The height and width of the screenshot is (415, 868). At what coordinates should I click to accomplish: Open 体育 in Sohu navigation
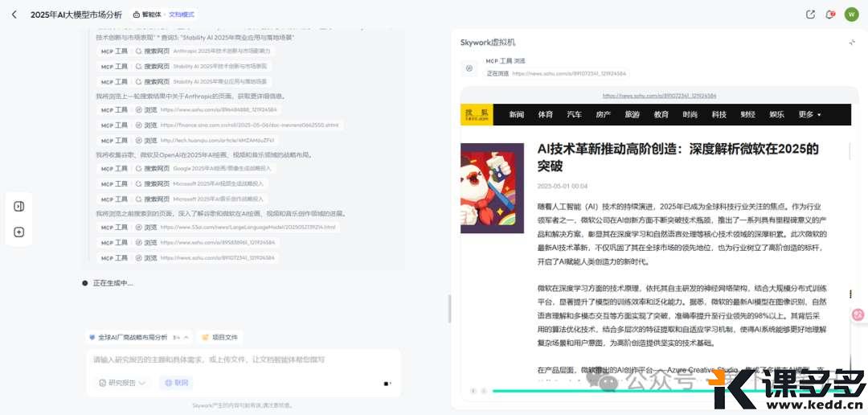pyautogui.click(x=545, y=115)
